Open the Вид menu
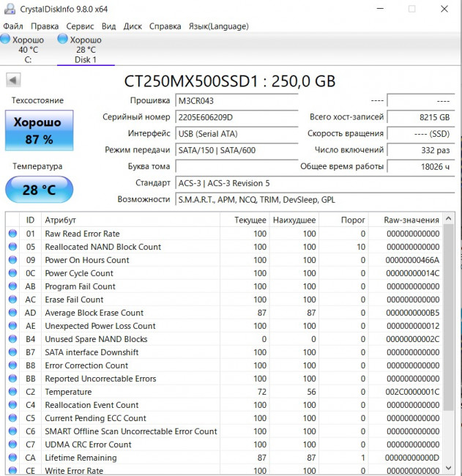This screenshot has width=462, height=476. coord(108,26)
